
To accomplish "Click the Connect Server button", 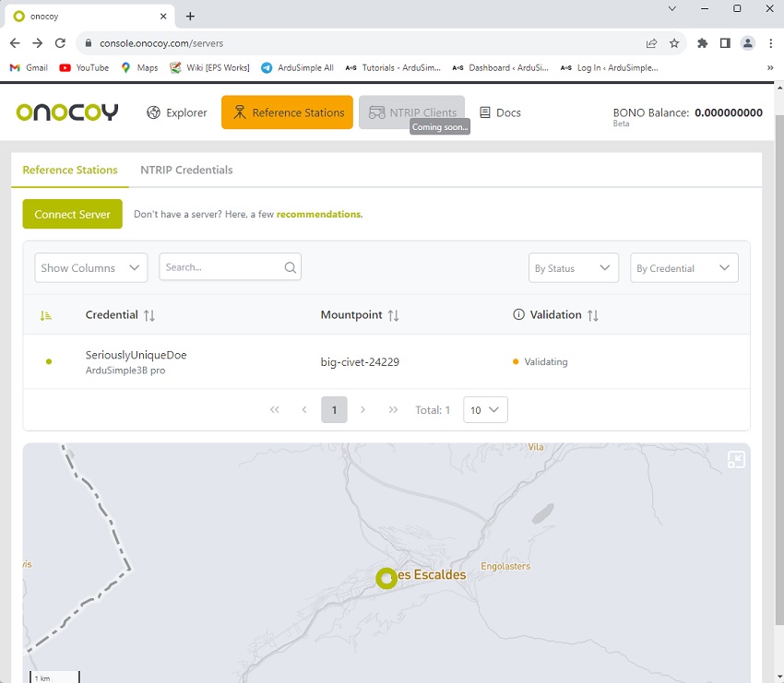I will [72, 214].
